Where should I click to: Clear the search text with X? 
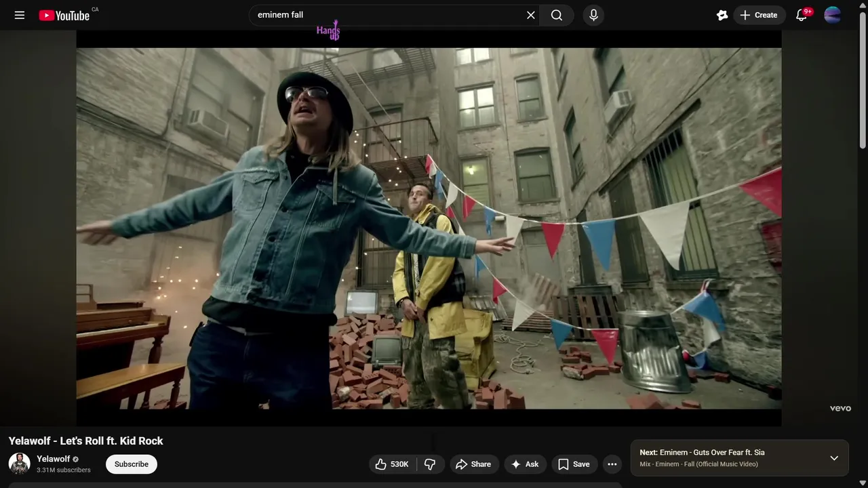531,15
